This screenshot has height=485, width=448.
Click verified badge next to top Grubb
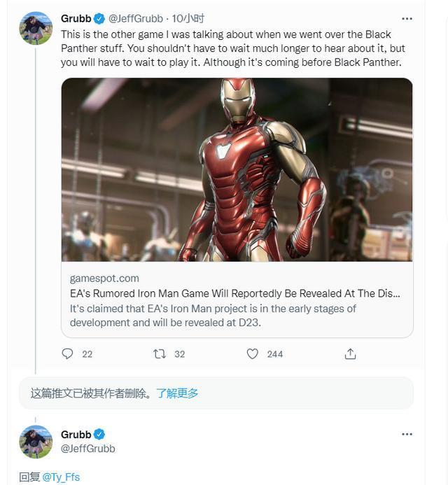99,19
